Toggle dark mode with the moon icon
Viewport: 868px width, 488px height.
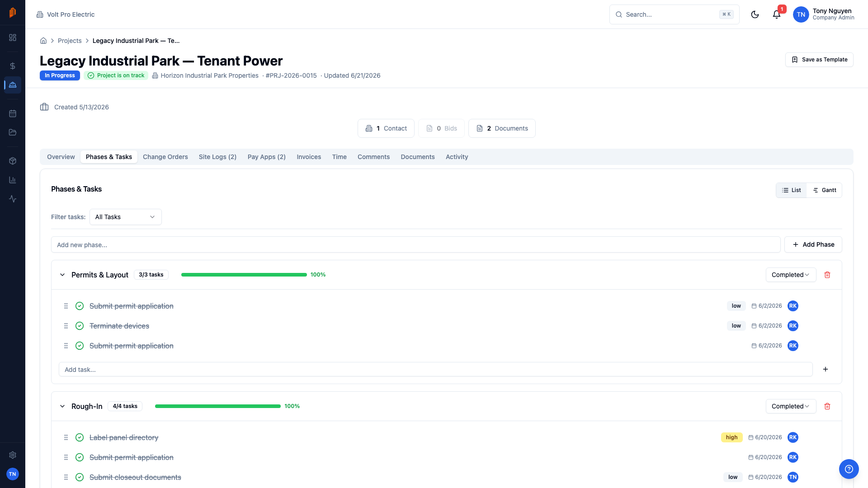coord(755,14)
